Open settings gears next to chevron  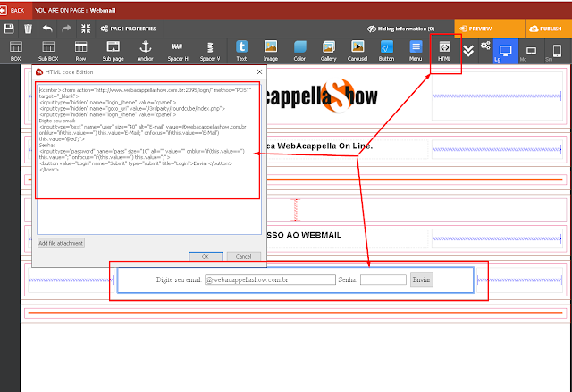click(x=485, y=46)
